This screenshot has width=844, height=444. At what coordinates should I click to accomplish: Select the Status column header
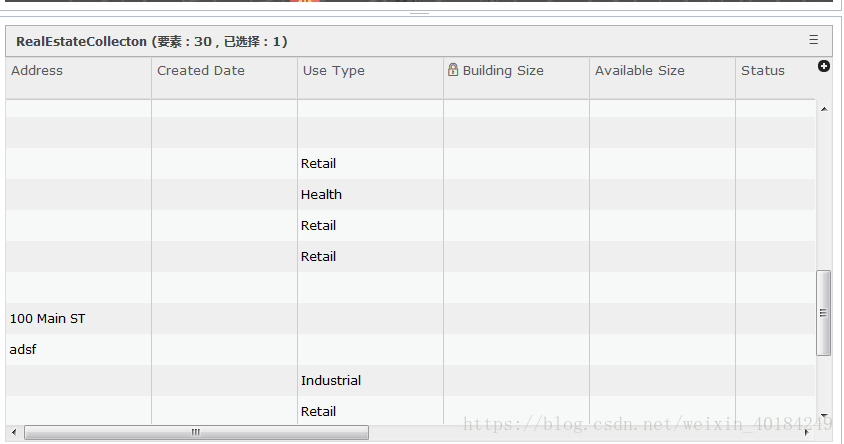click(763, 71)
